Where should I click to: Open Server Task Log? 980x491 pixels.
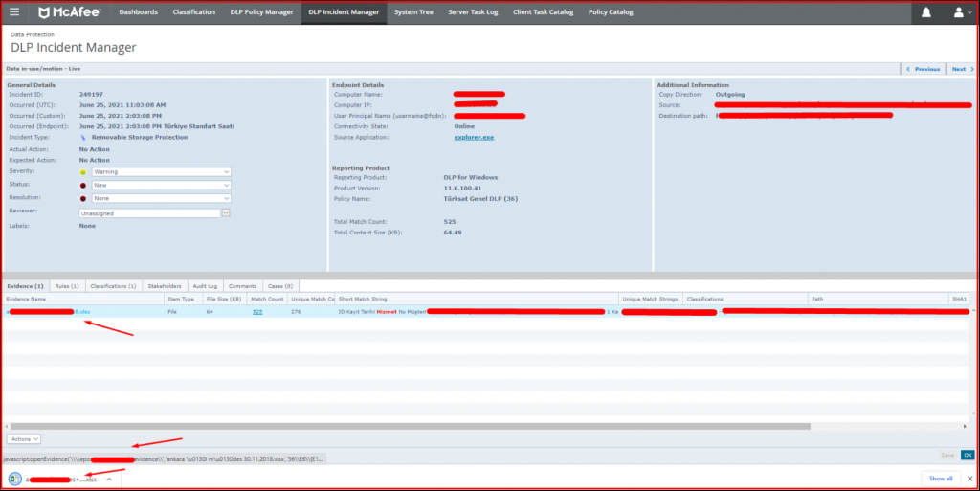[x=473, y=11]
